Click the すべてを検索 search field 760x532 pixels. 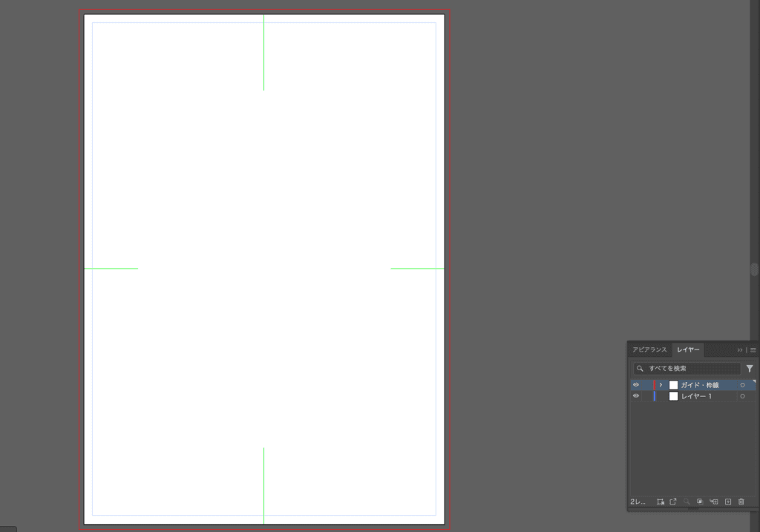[x=690, y=368]
